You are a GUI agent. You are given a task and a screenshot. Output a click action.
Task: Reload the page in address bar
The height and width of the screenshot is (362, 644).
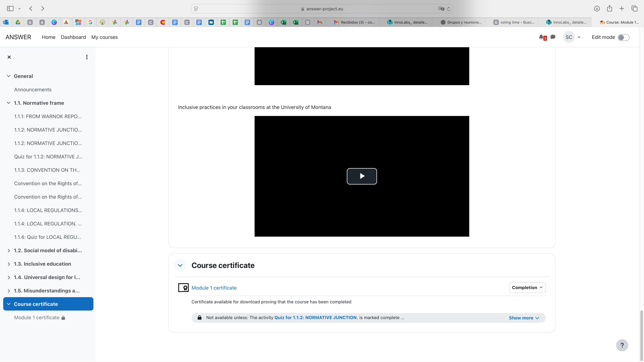point(449,9)
